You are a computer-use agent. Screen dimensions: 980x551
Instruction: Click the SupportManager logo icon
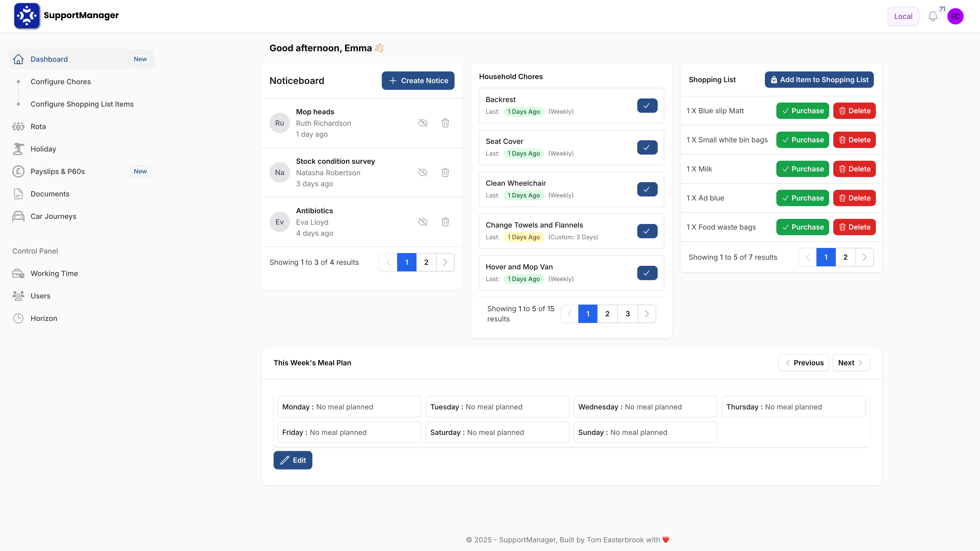tap(27, 16)
